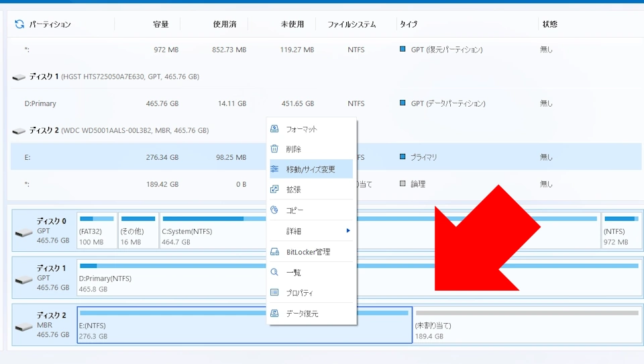Select the フォーマット icon in the context menu

(x=274, y=129)
